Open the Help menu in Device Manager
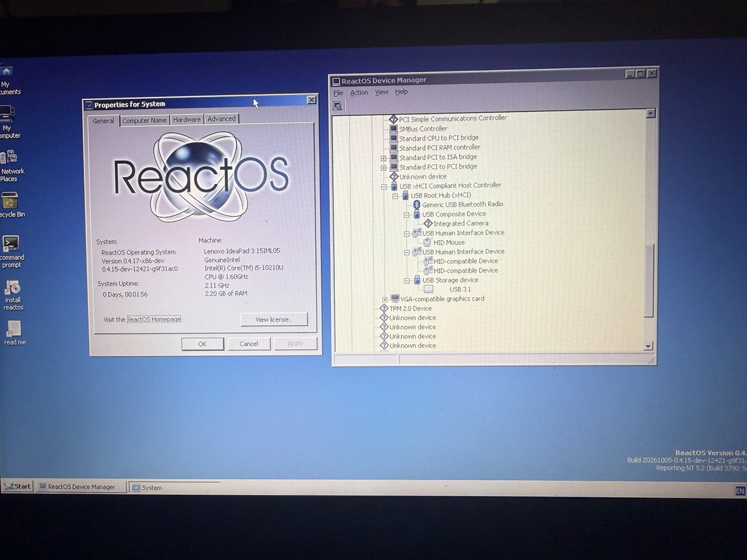Screen dimensions: 747x560 (402, 91)
